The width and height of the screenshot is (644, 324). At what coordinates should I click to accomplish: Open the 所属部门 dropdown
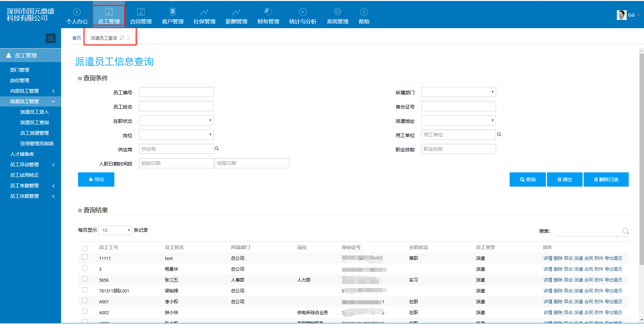458,92
